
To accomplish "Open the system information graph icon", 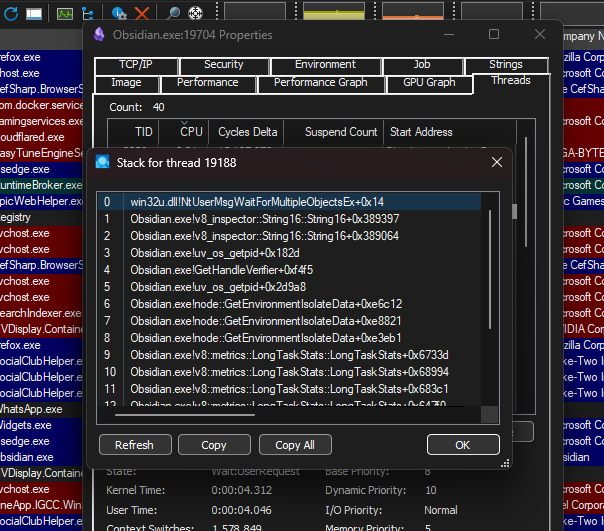I will pos(64,13).
